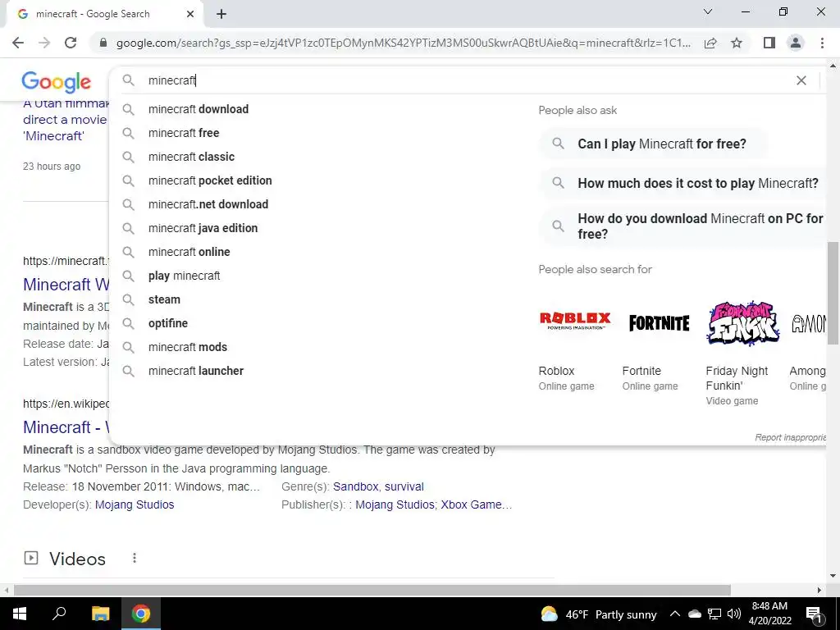840x630 pixels.
Task: Open the OneDrive cloud tray icon
Action: [695, 614]
